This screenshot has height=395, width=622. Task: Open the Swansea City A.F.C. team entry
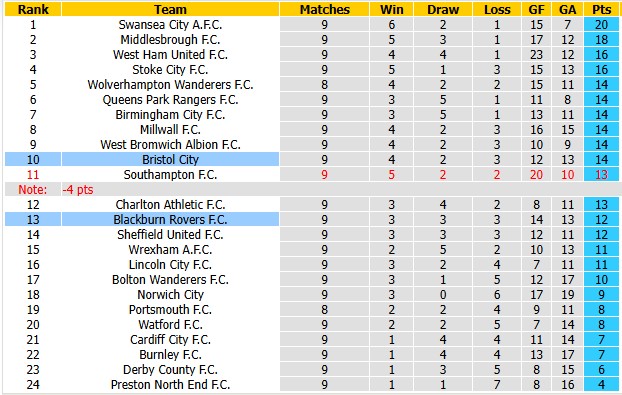(x=170, y=25)
